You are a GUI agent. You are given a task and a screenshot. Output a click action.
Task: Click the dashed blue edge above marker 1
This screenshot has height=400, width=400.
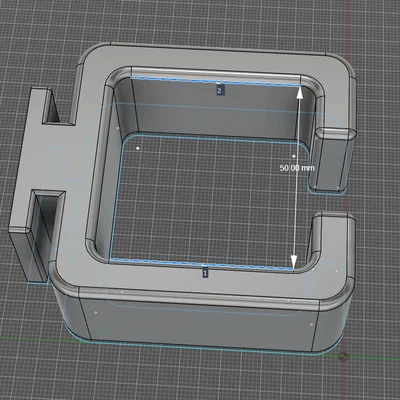click(202, 264)
